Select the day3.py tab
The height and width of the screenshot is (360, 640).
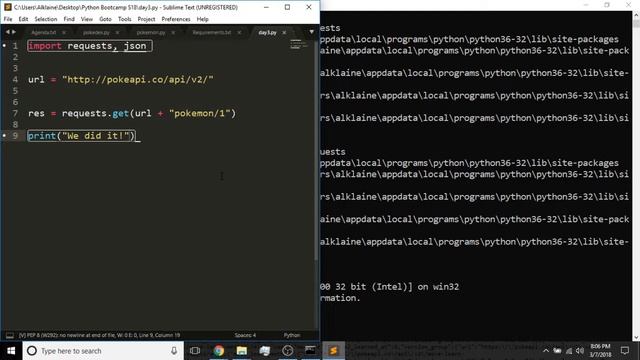tap(267, 32)
